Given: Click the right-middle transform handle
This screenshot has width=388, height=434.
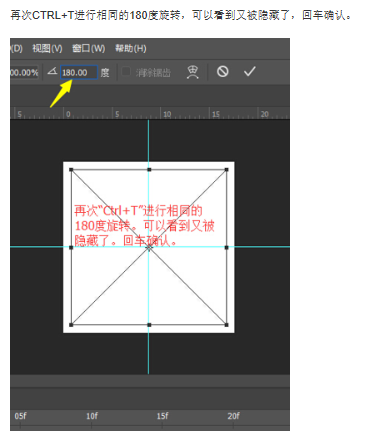Looking at the screenshot, I should [x=227, y=247].
